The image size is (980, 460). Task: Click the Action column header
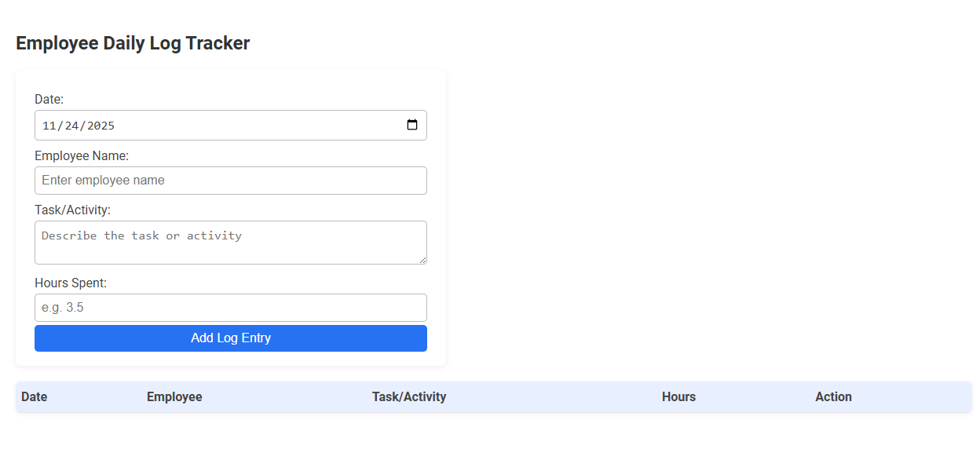[833, 396]
